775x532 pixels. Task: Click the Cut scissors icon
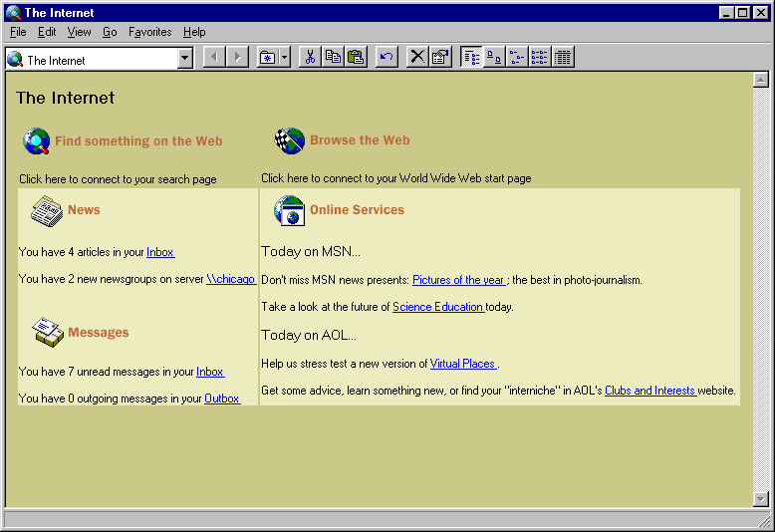click(x=311, y=58)
